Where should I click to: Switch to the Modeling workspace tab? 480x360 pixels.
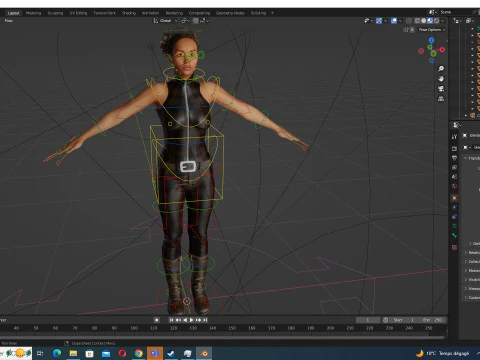coord(33,13)
